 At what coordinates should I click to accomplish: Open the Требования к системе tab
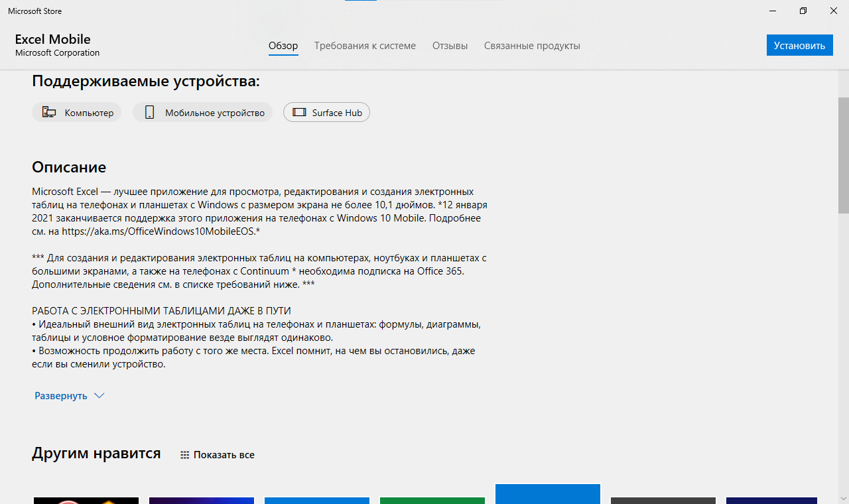[x=365, y=46]
